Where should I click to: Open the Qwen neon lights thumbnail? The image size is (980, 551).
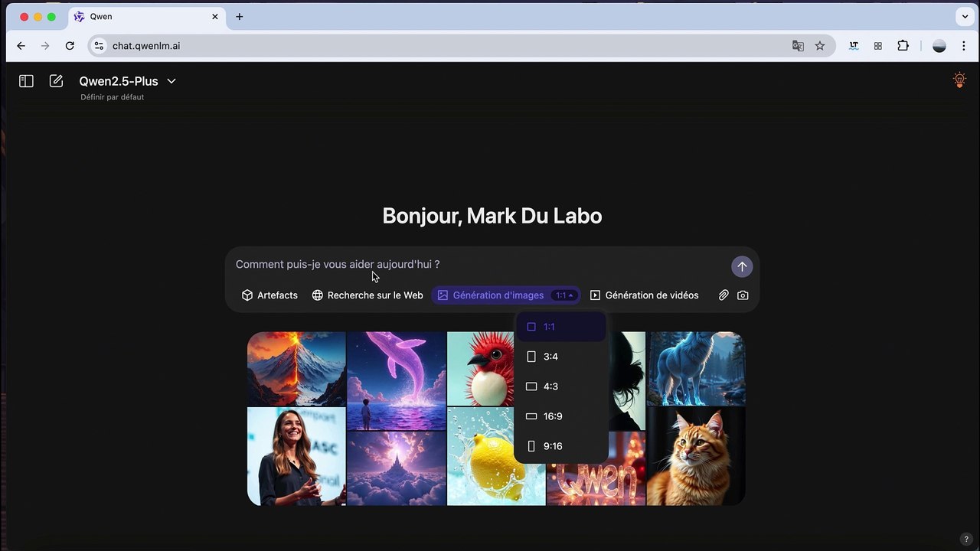pyautogui.click(x=596, y=478)
